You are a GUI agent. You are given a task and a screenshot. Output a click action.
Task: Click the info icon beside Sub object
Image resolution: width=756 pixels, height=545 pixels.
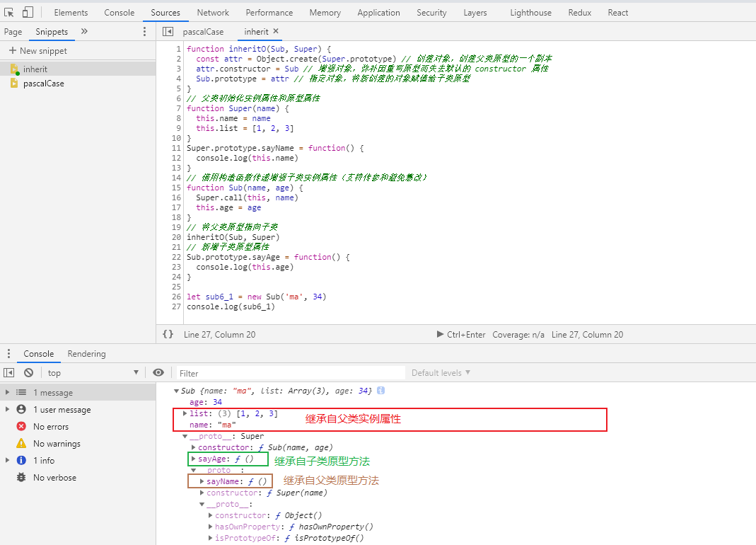381,391
